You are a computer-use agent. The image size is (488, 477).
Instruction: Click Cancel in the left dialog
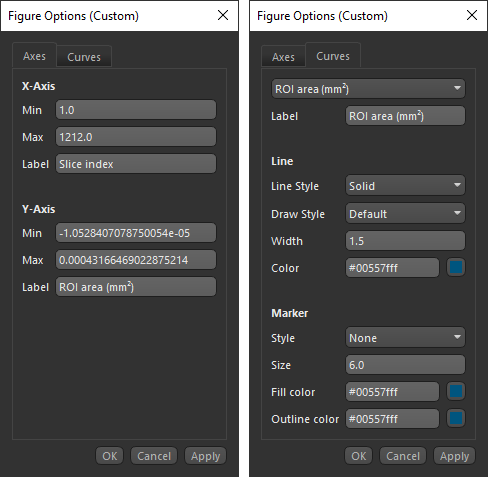tap(154, 456)
